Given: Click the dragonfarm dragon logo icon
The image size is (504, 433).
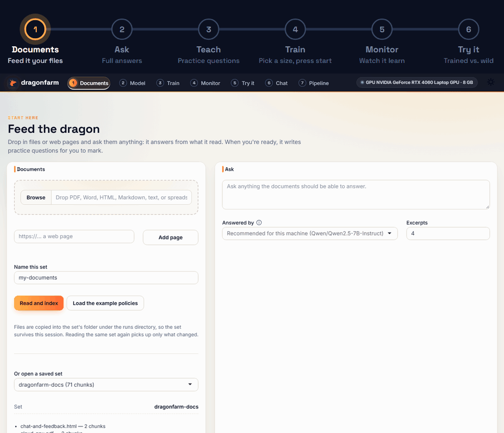Looking at the screenshot, I should 13,83.
